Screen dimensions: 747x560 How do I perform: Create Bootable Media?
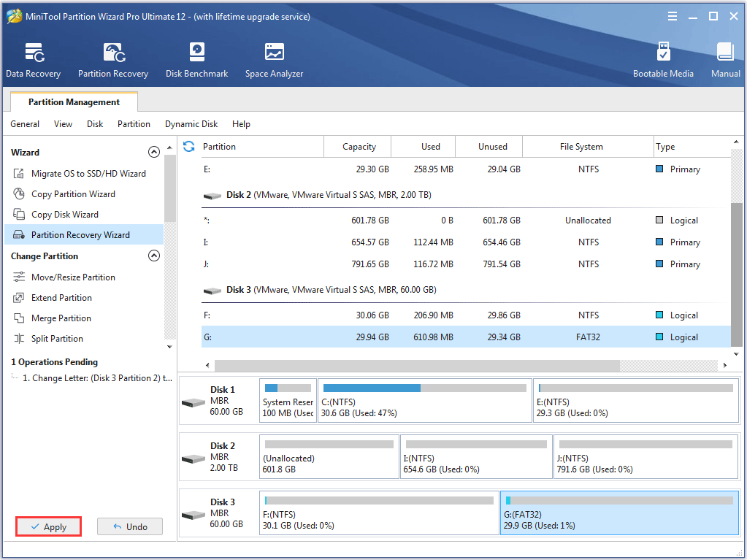(x=663, y=60)
